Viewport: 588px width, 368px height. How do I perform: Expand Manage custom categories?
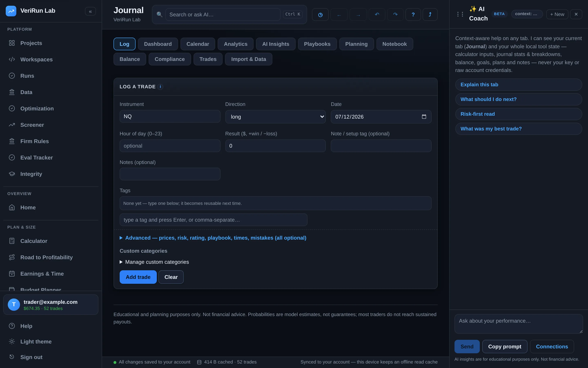[x=154, y=262]
